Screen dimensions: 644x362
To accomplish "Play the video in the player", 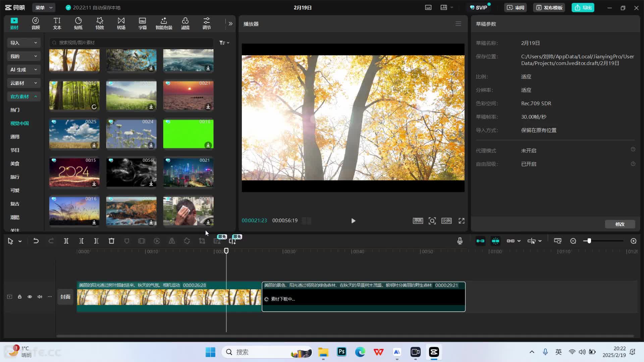I will click(353, 221).
